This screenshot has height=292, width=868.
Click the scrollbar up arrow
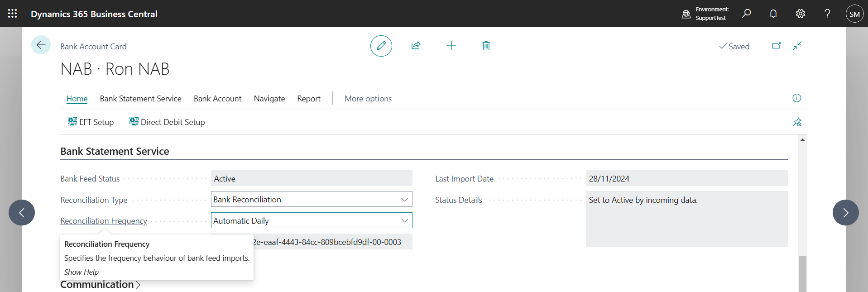coord(802,140)
